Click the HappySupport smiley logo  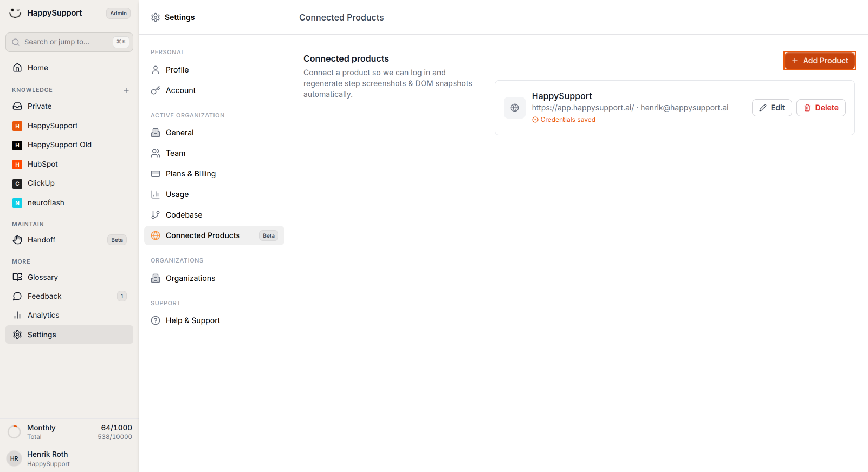point(15,13)
